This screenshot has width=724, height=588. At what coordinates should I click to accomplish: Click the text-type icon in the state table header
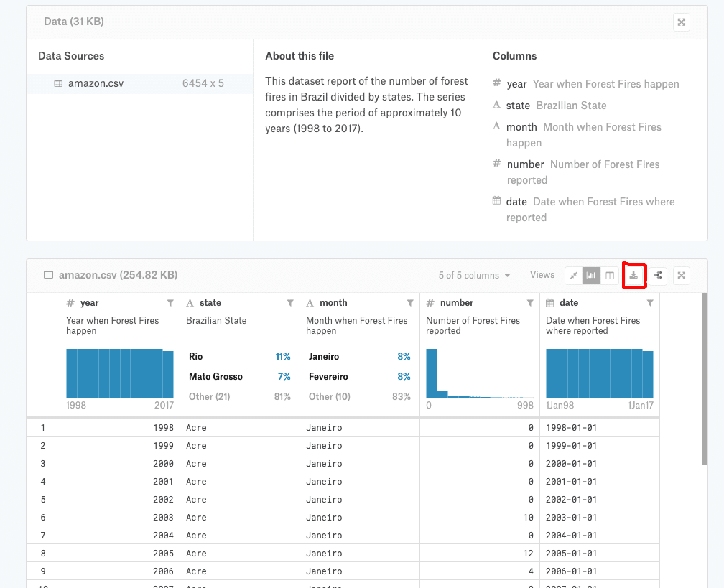[190, 303]
